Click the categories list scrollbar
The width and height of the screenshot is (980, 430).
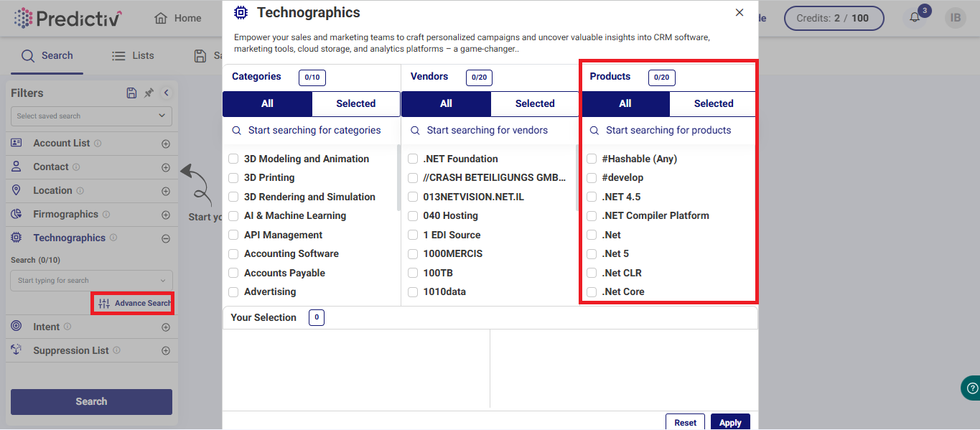pos(398,177)
